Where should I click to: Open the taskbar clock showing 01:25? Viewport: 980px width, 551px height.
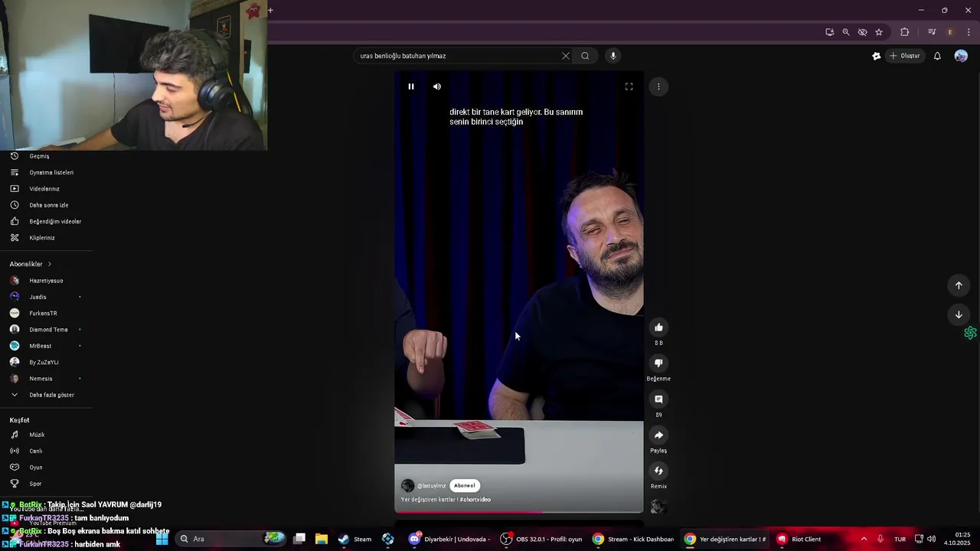(957, 539)
